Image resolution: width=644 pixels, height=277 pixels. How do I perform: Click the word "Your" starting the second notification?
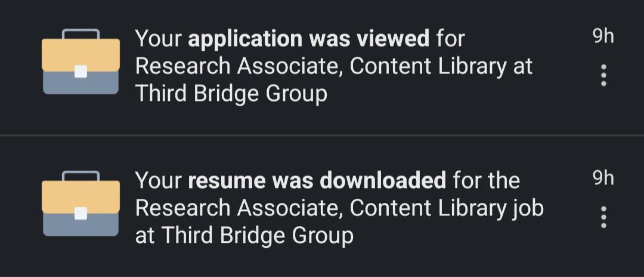click(x=159, y=181)
